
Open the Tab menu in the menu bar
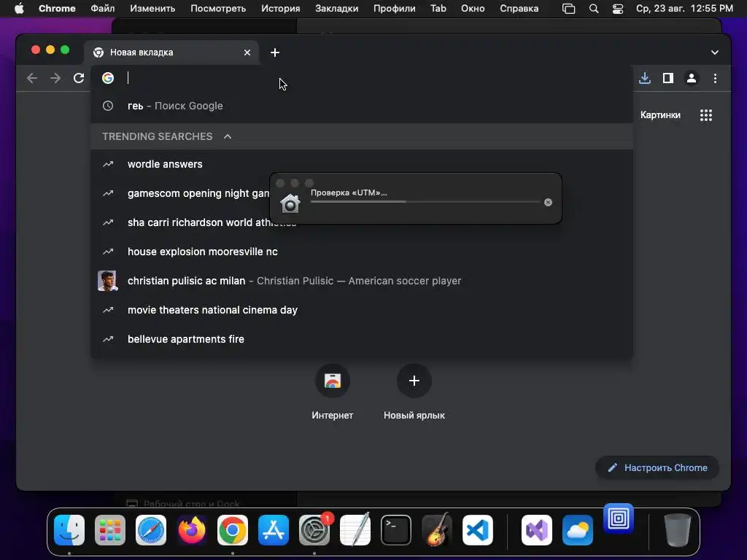438,9
